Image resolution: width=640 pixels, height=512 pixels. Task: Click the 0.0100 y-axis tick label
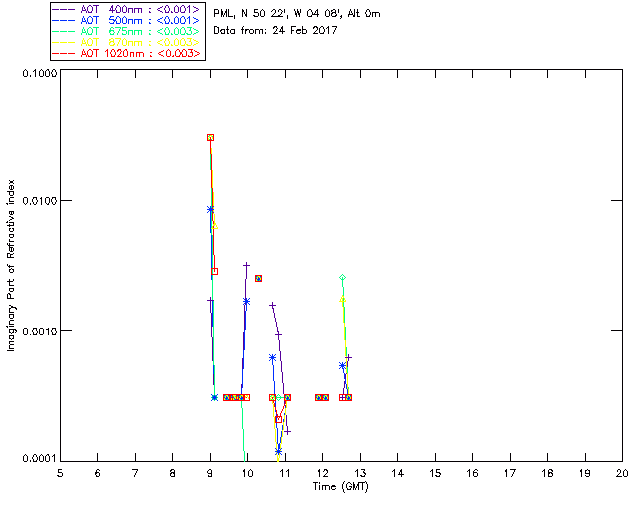pyautogui.click(x=40, y=201)
